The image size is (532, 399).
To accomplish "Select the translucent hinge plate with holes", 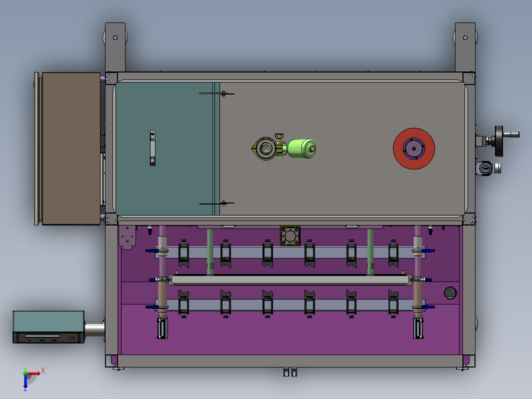I will click(127, 238).
